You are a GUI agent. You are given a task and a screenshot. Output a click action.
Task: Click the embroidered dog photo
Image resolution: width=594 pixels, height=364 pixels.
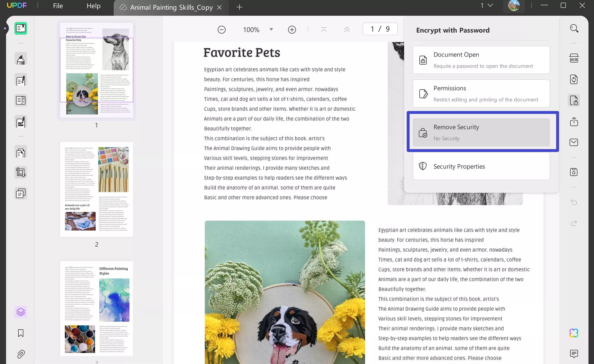click(x=285, y=292)
